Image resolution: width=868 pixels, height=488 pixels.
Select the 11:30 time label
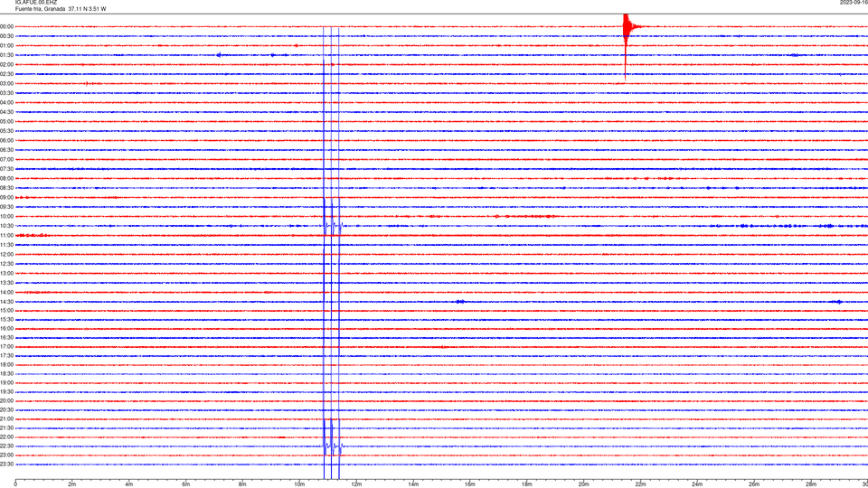pos(6,245)
